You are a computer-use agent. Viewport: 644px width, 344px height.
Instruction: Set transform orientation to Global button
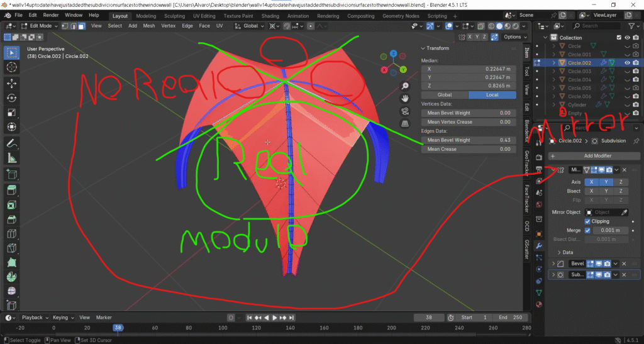tap(445, 95)
